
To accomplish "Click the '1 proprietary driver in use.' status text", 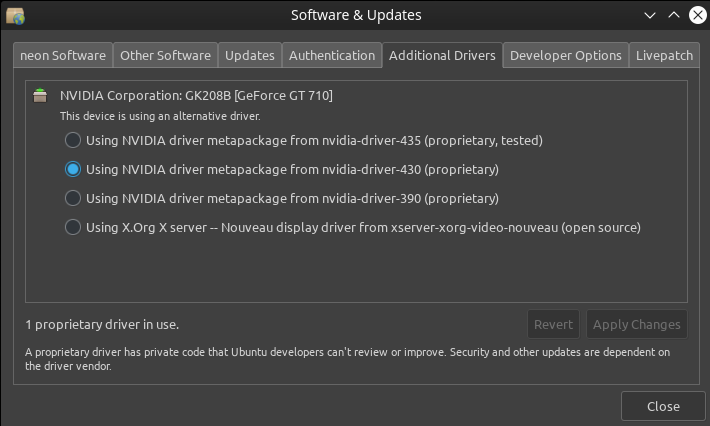I will 102,325.
